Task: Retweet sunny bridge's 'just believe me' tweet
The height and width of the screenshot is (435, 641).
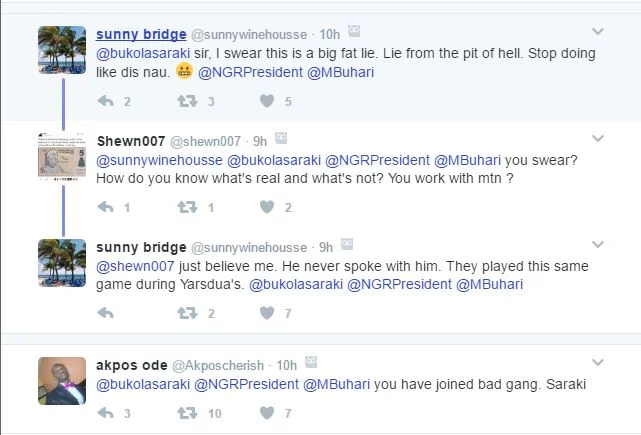Action: click(x=186, y=313)
